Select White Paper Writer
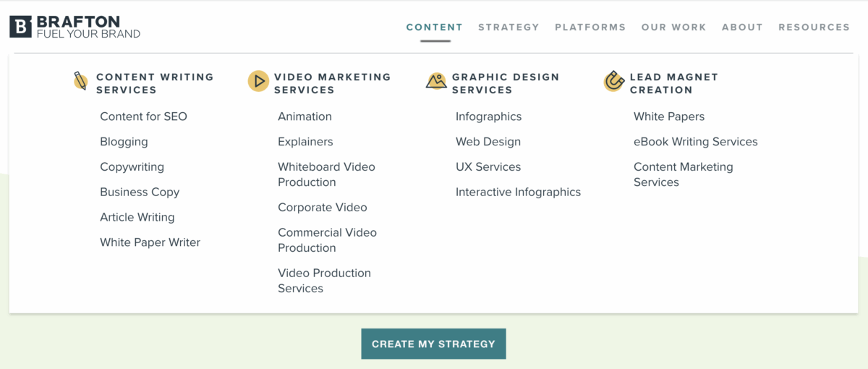This screenshot has width=868, height=369. tap(150, 242)
